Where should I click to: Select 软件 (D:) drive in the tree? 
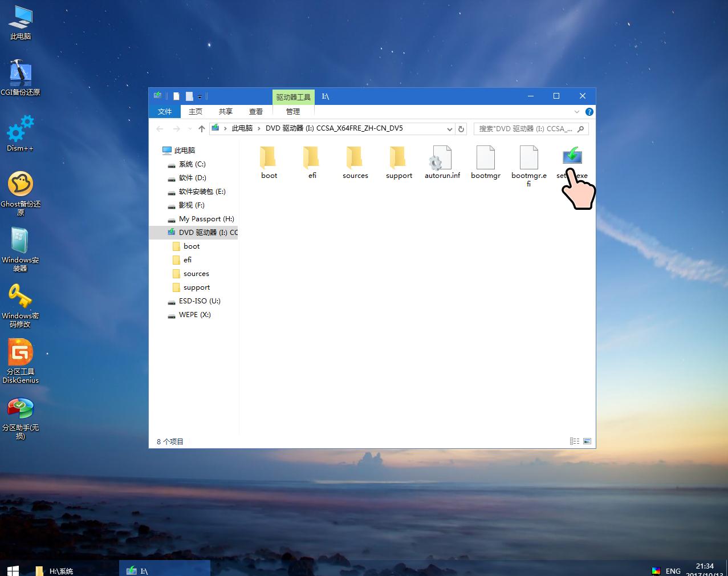click(x=192, y=178)
